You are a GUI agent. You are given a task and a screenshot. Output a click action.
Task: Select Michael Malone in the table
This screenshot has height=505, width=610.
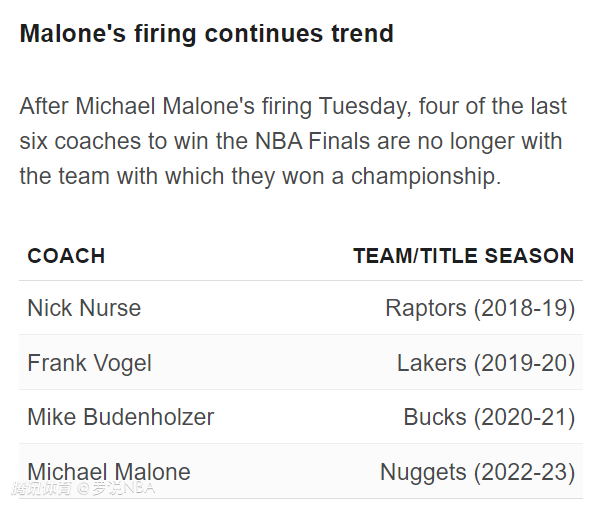[x=109, y=472]
